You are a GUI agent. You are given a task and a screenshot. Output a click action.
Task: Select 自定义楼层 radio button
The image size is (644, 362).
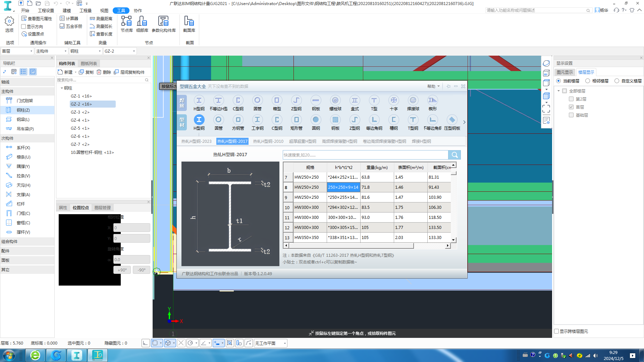click(x=617, y=81)
